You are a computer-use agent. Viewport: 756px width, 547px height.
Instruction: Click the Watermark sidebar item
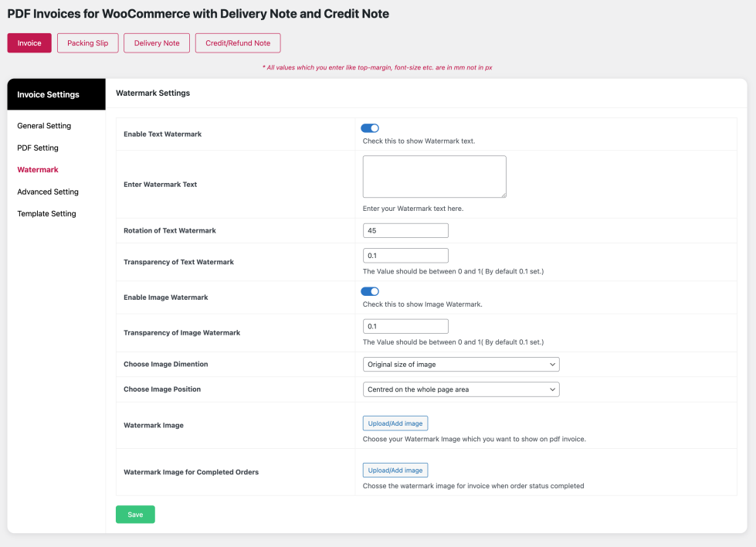pyautogui.click(x=38, y=170)
